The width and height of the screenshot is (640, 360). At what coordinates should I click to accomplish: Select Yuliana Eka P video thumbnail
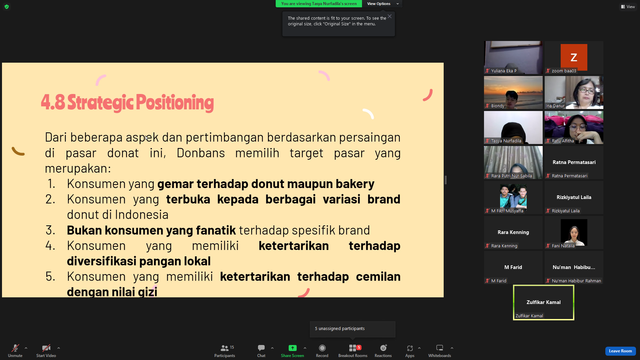coord(513,57)
